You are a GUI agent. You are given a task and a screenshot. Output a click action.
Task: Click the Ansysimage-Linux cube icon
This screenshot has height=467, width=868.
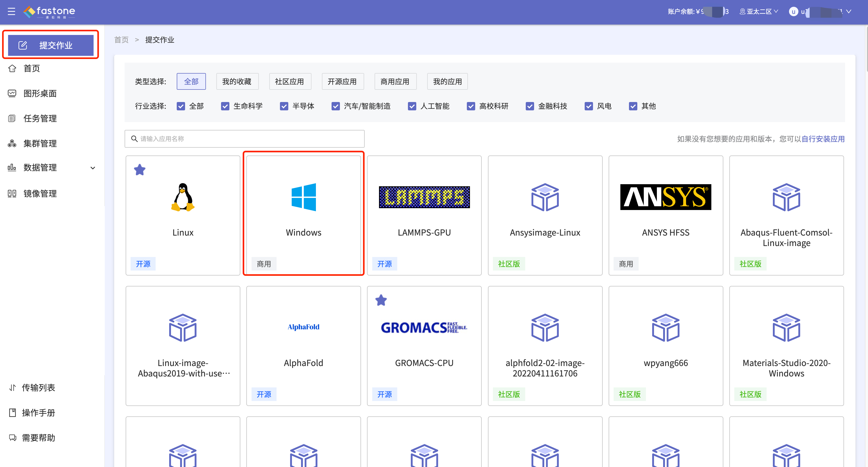point(545,197)
